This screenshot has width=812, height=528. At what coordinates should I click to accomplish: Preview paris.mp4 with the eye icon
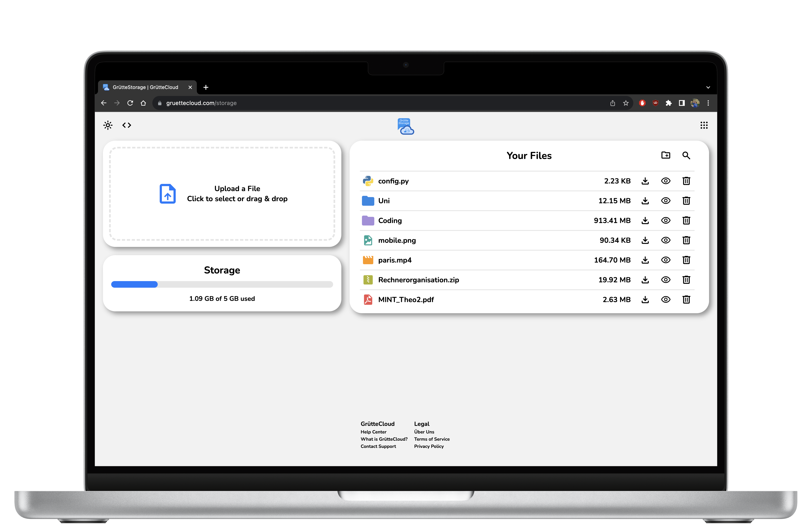coord(666,260)
